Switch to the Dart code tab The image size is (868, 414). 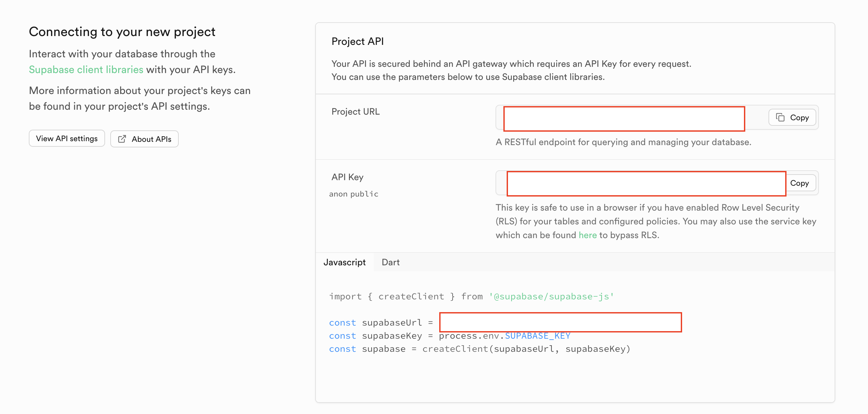390,262
